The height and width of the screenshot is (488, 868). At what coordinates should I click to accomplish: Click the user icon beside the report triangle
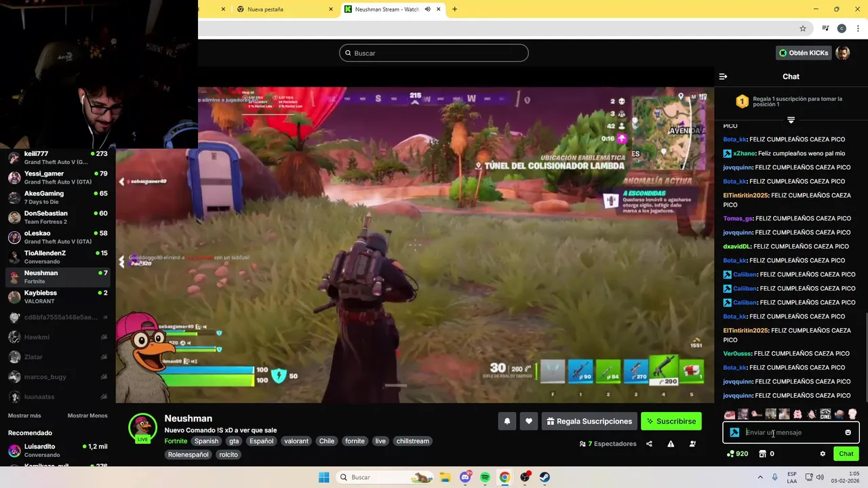point(692,444)
